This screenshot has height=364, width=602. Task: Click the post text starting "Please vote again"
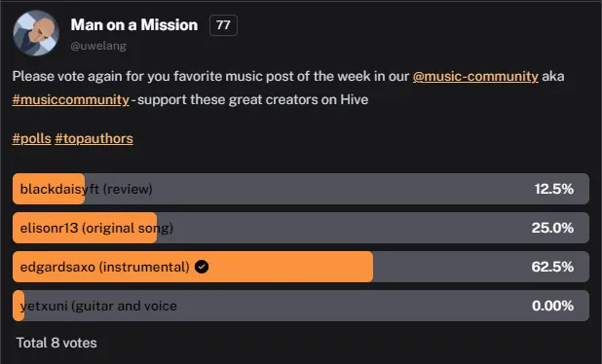point(288,88)
